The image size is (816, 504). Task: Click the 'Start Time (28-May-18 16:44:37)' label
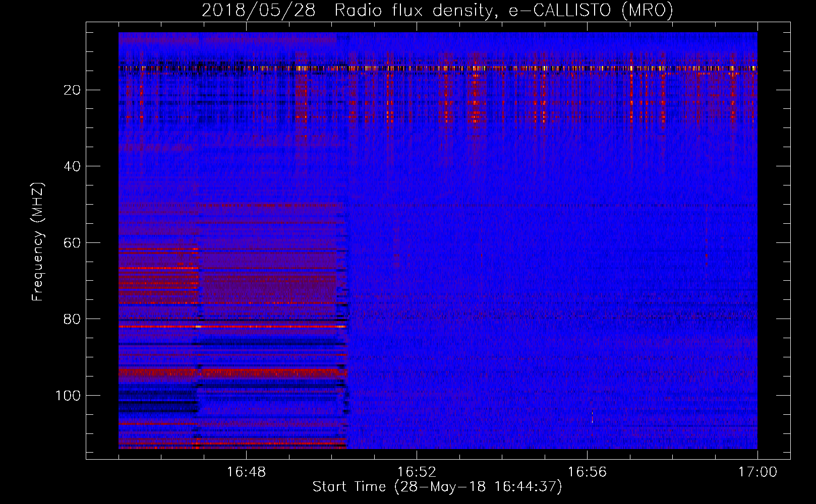(437, 487)
